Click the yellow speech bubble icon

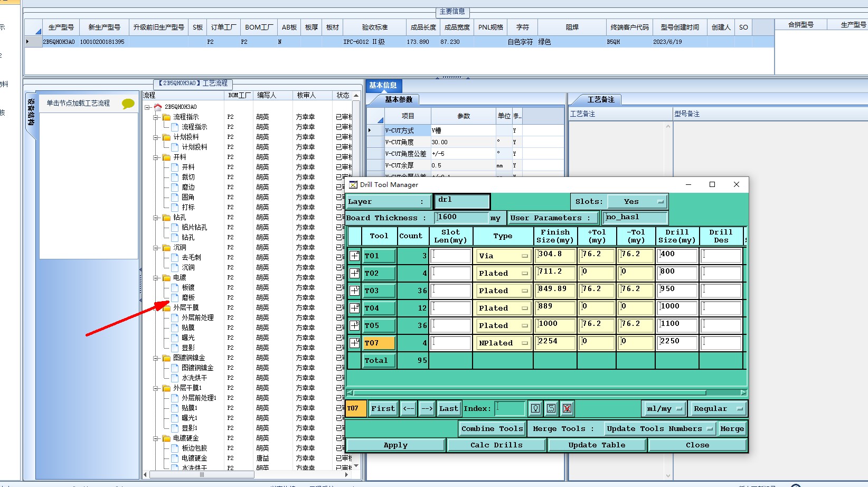(128, 104)
